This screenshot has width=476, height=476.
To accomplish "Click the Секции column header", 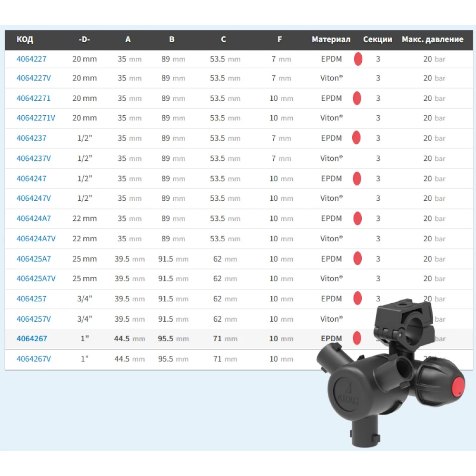I will (377, 40).
